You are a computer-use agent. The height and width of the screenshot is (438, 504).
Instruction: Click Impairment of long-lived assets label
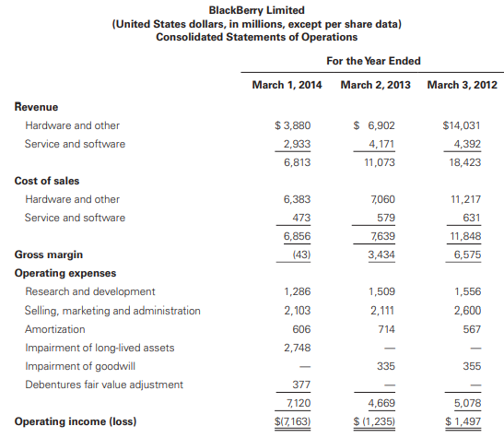tap(100, 348)
